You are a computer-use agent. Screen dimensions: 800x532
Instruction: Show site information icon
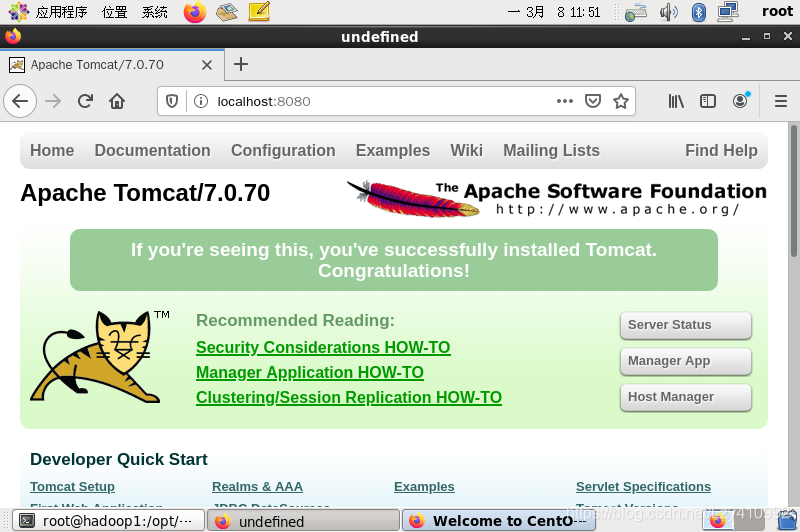pos(201,101)
